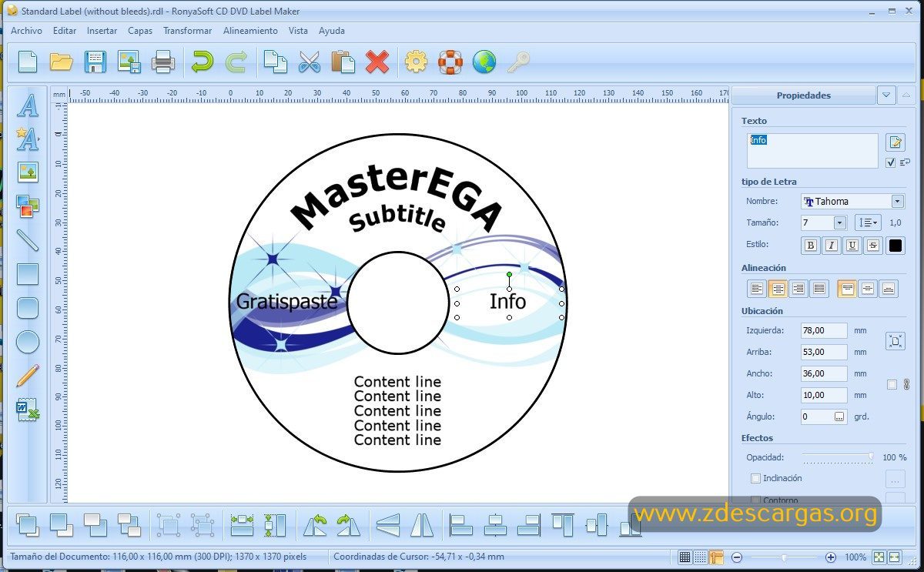
Task: Open settings using the gear icon
Action: pos(416,62)
